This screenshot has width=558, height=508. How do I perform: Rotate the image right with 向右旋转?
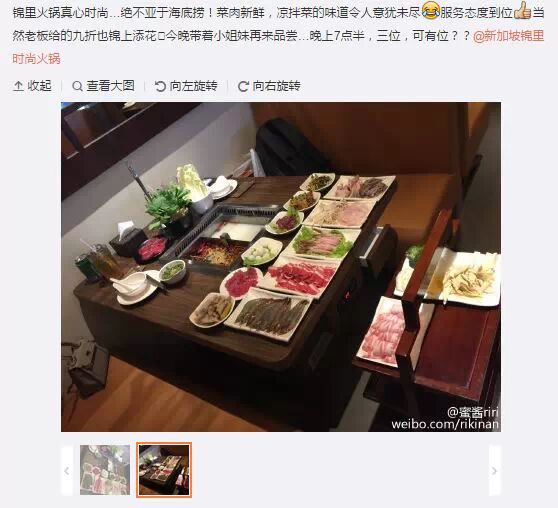point(269,86)
